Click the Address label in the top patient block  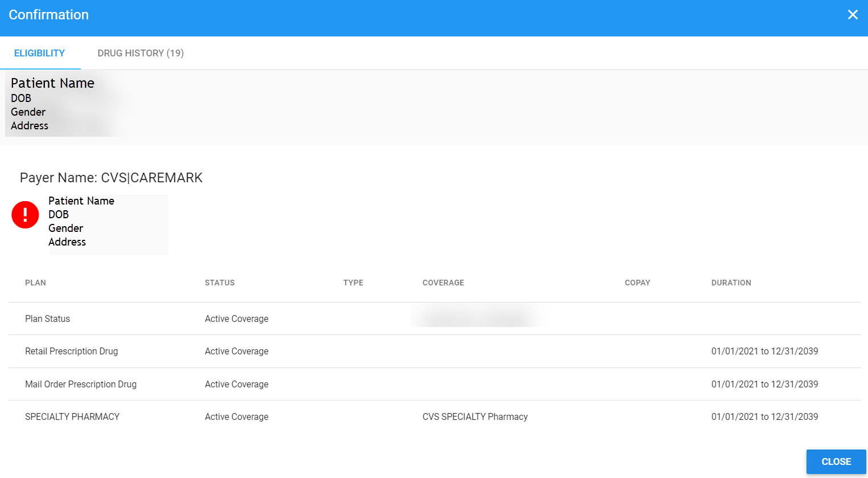pyautogui.click(x=30, y=125)
